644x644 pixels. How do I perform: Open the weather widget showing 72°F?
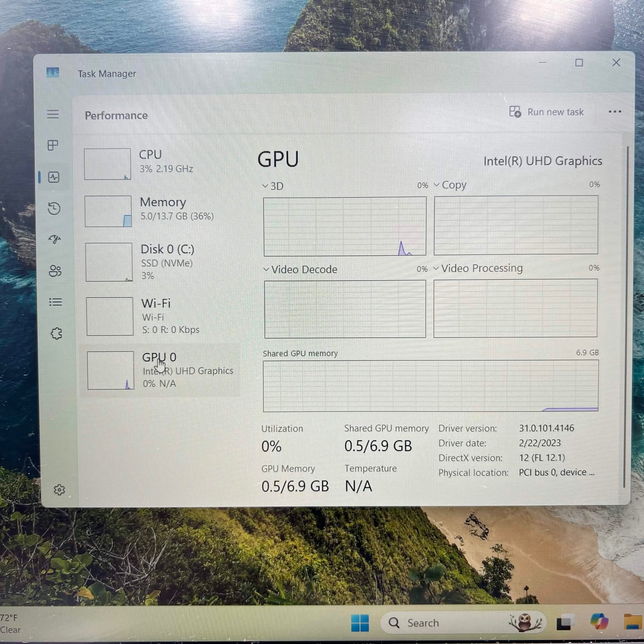click(x=11, y=623)
